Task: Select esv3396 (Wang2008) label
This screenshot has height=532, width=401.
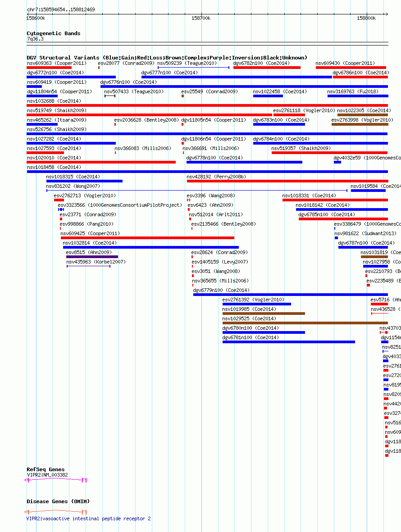Action: point(211,196)
